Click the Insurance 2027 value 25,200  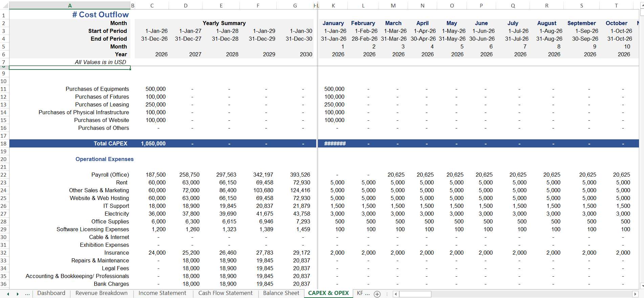(x=191, y=253)
